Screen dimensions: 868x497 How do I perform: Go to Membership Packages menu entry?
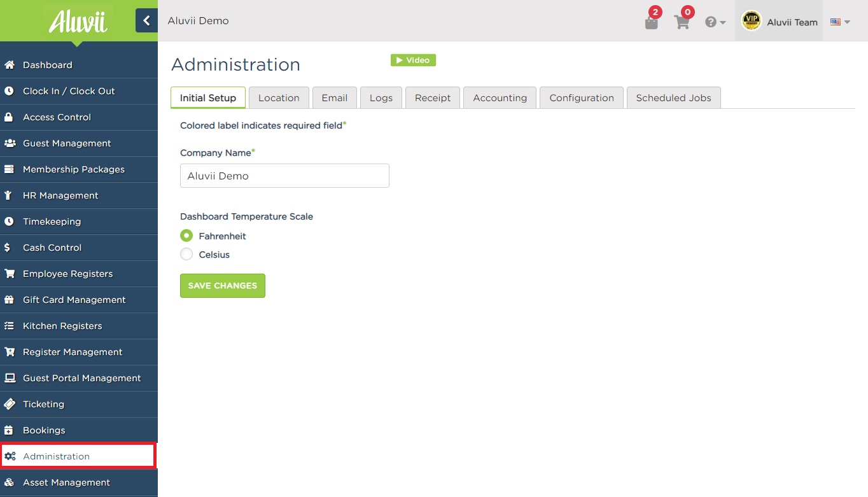pyautogui.click(x=79, y=169)
